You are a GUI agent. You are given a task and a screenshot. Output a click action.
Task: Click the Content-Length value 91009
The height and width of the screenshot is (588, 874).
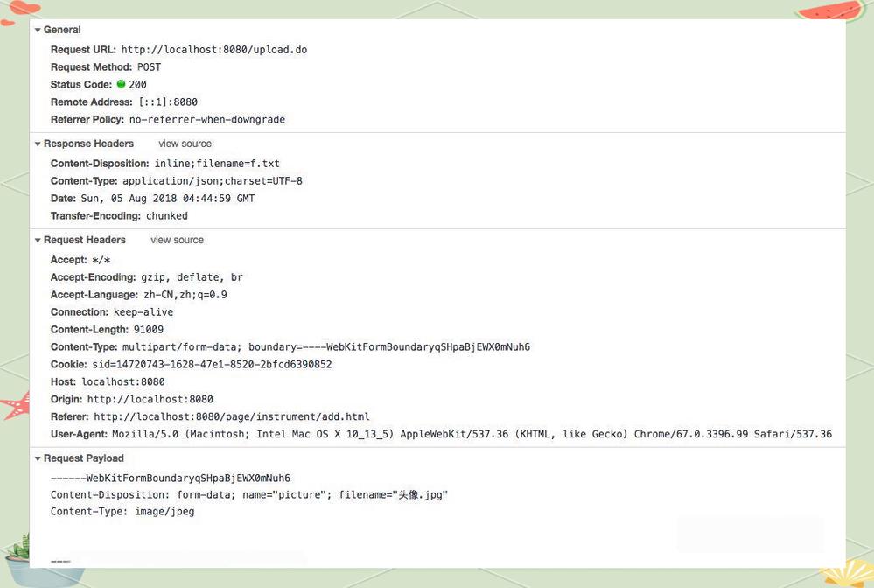pyautogui.click(x=148, y=329)
